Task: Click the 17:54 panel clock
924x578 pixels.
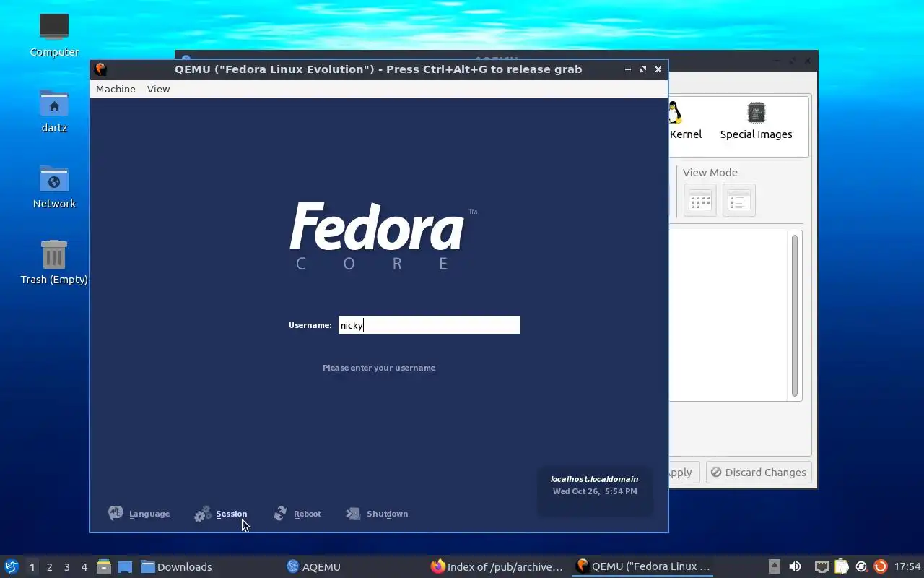Action: tap(907, 567)
